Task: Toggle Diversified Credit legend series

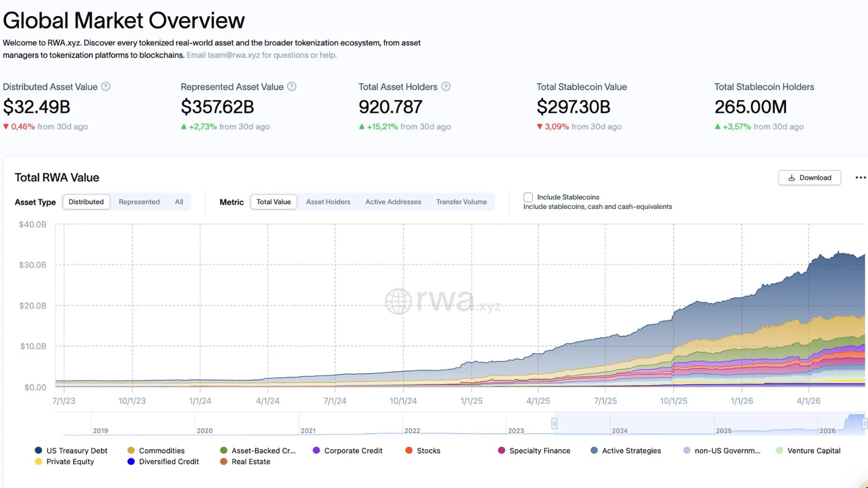Action: coord(163,461)
